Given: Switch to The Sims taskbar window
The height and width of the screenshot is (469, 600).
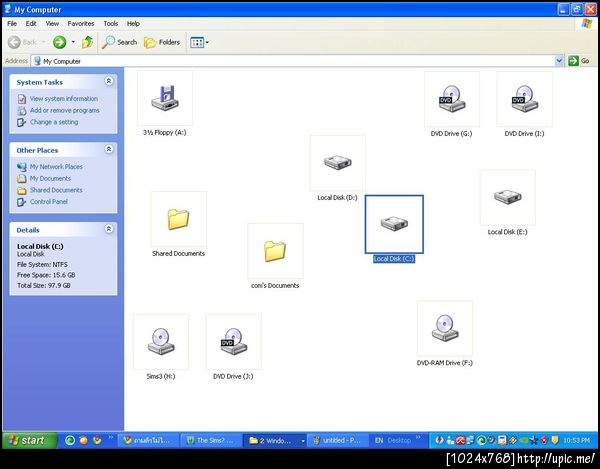Looking at the screenshot, I should pos(210,441).
